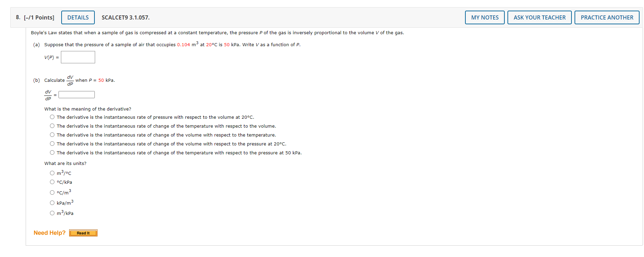Open MY NOTES
The height and width of the screenshot is (257, 644).
(484, 17)
